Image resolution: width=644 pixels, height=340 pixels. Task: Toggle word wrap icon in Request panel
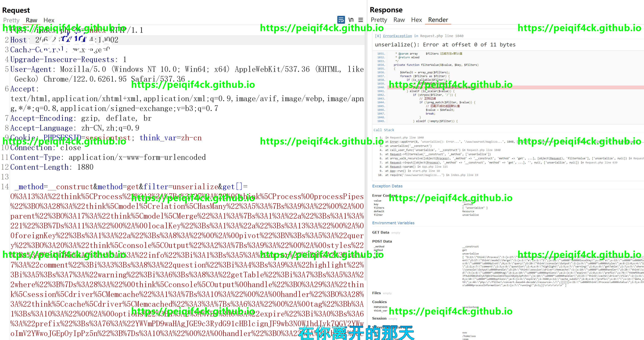point(341,20)
